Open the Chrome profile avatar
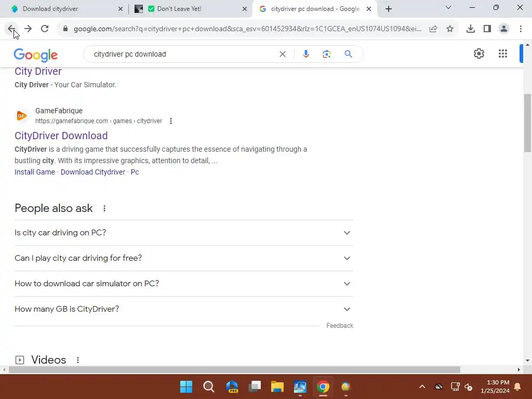Screen dimensions: 532x399 [x=504, y=29]
